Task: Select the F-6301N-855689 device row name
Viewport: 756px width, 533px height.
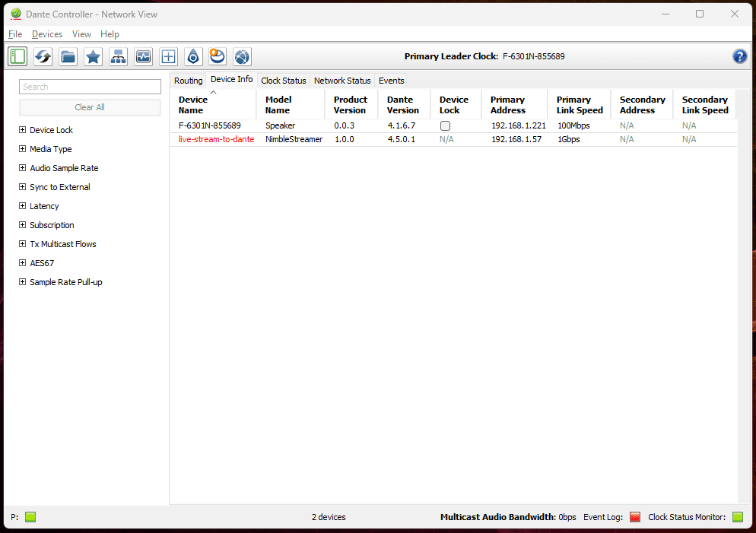Action: click(210, 125)
